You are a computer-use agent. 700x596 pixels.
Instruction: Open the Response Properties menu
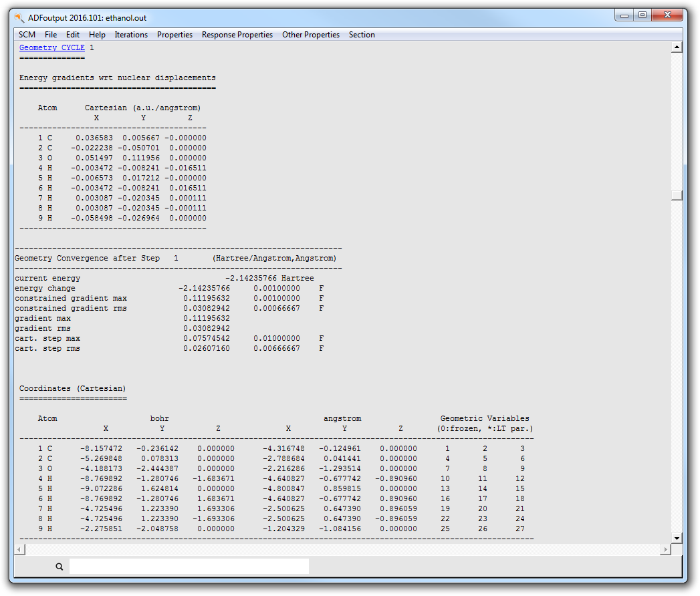coord(237,35)
